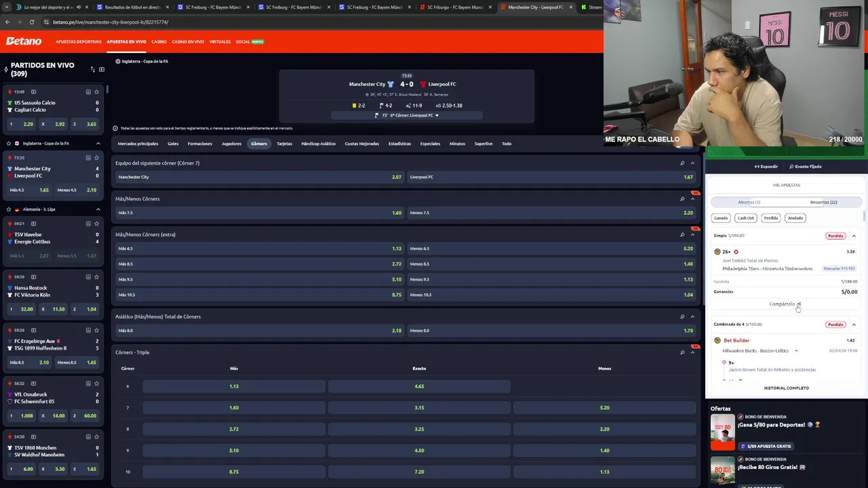Filter settled bets by Cash Out
The height and width of the screenshot is (488, 868).
coord(745,218)
